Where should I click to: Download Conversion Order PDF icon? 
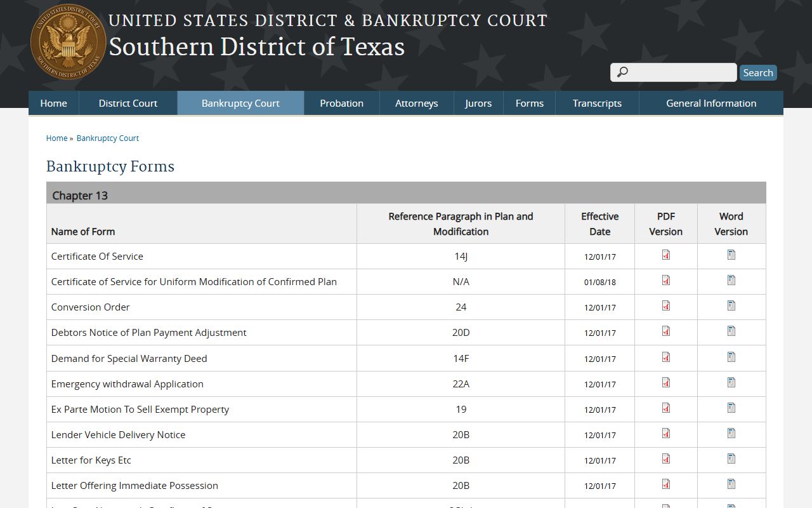666,305
